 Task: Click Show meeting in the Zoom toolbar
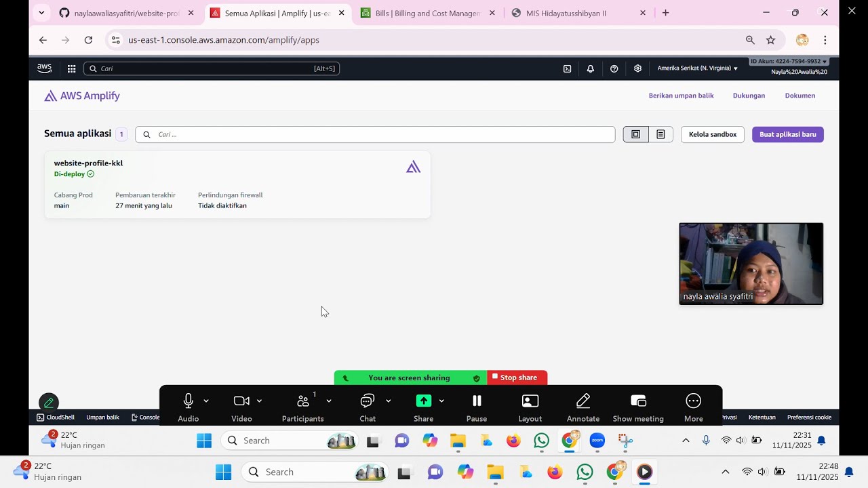pyautogui.click(x=638, y=407)
